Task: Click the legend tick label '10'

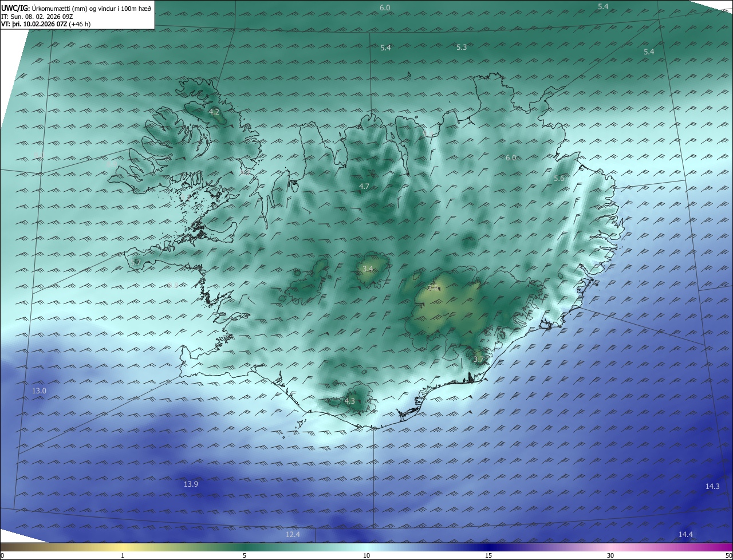Action: pos(366,555)
